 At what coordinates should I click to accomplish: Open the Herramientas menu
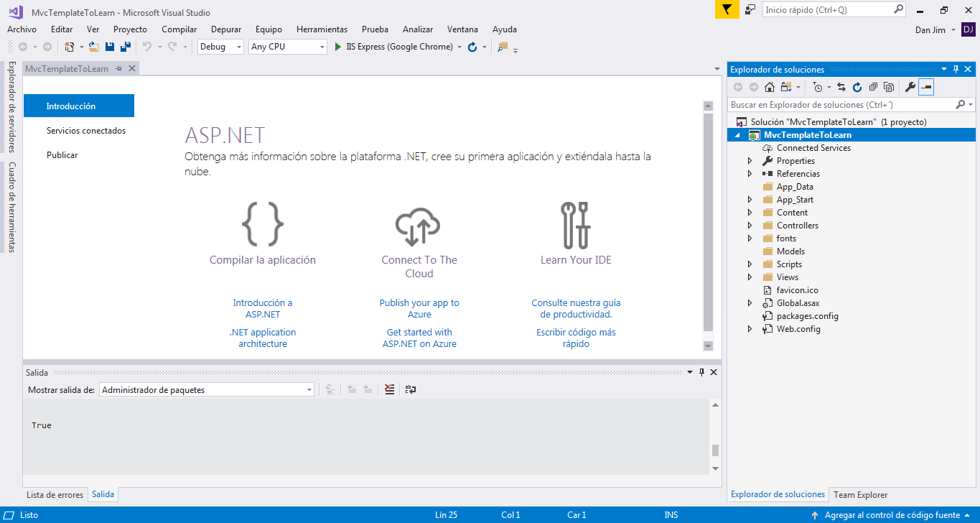(x=322, y=29)
